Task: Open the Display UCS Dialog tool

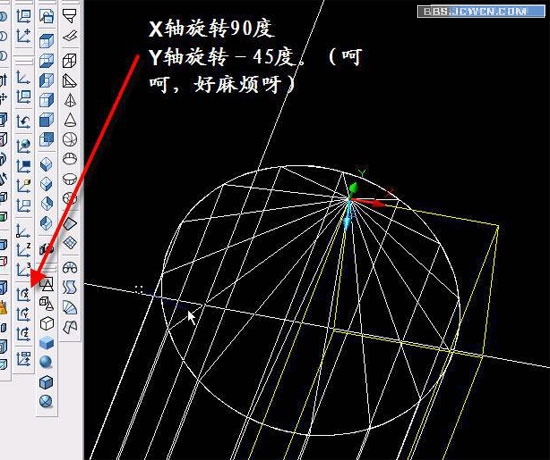Action: 24,16
